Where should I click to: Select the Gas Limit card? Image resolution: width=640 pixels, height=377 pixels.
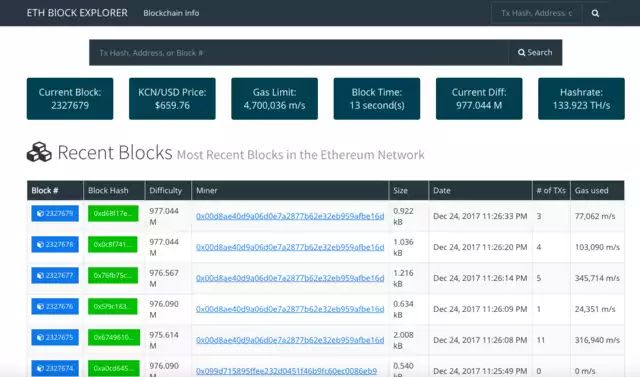tap(274, 99)
